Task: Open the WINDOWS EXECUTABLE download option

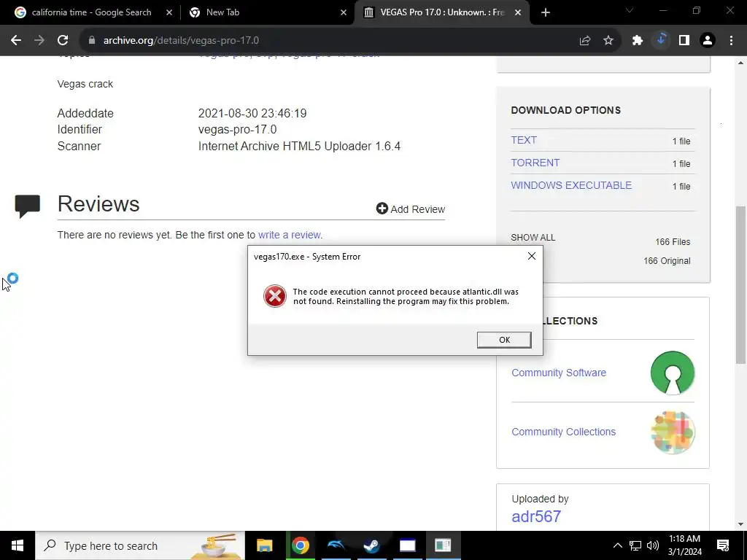Action: [x=571, y=185]
